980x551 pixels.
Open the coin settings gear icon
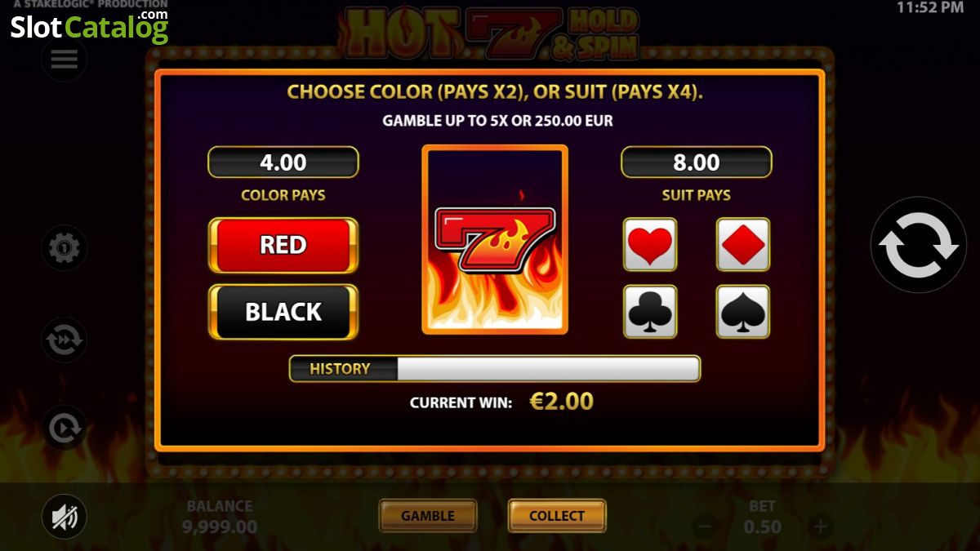[x=65, y=247]
